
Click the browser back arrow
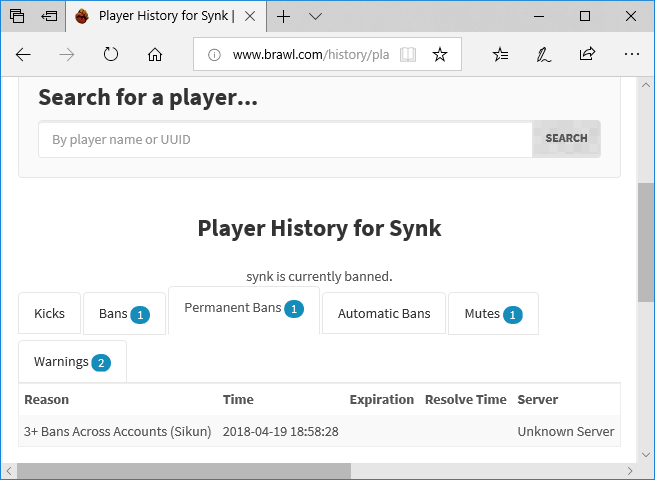[23, 55]
